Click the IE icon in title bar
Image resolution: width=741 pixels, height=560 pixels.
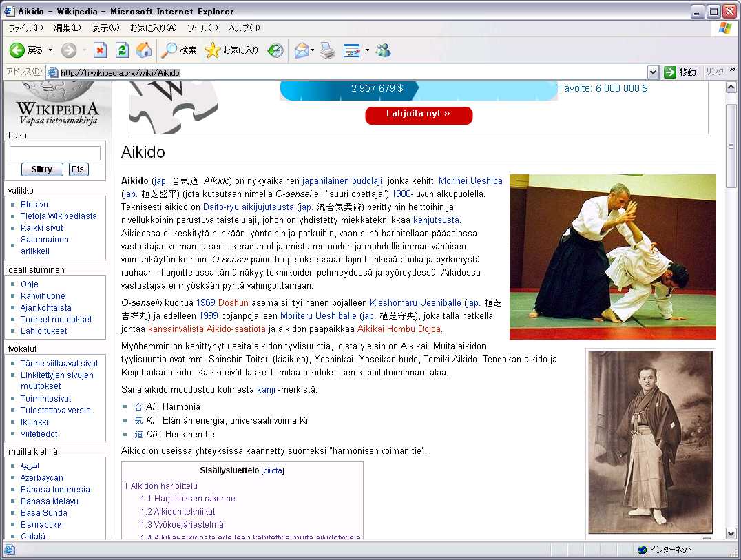click(x=9, y=11)
